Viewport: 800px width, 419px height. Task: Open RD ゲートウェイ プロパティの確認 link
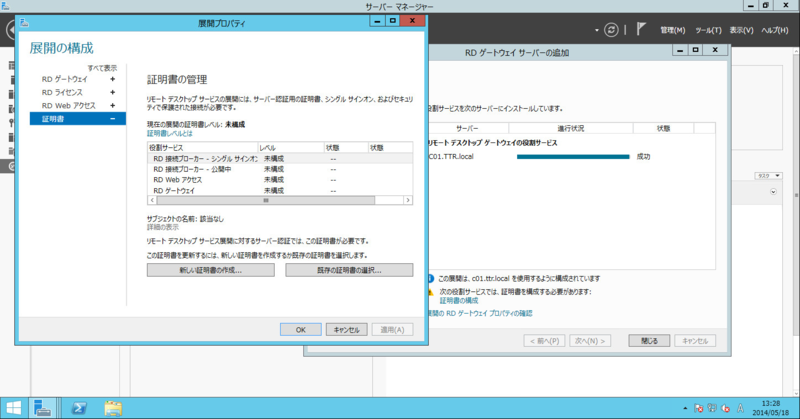[x=480, y=313]
